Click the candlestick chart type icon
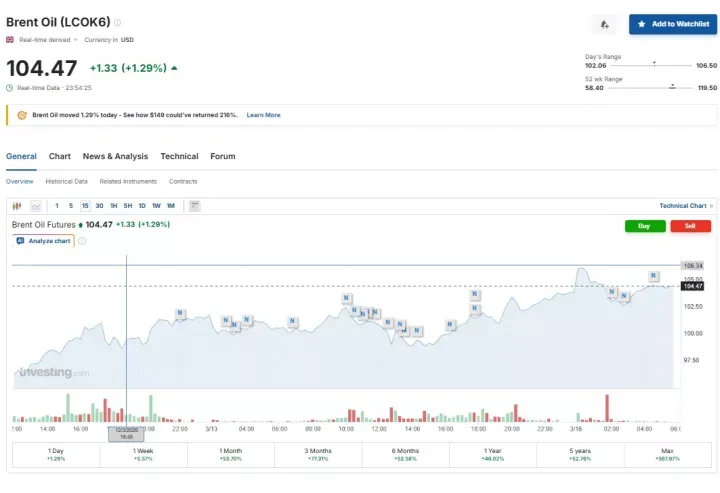Viewport: 720px width, 493px height. [17, 206]
